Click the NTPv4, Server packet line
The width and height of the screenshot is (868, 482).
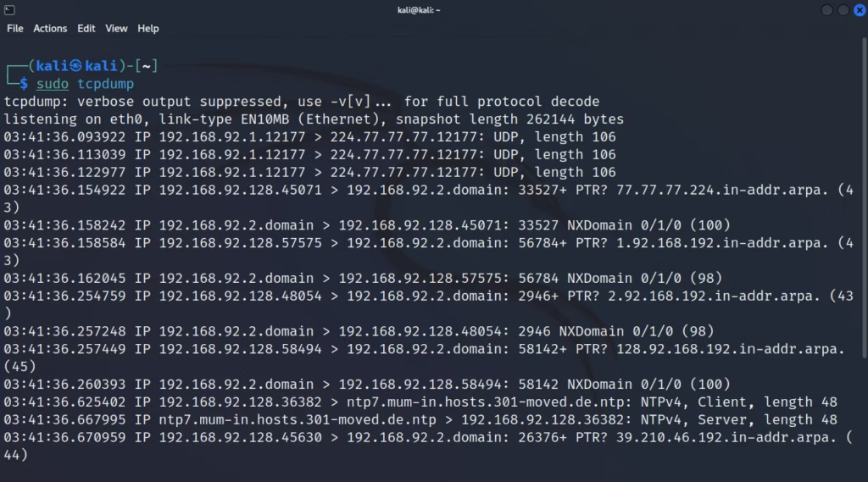420,419
